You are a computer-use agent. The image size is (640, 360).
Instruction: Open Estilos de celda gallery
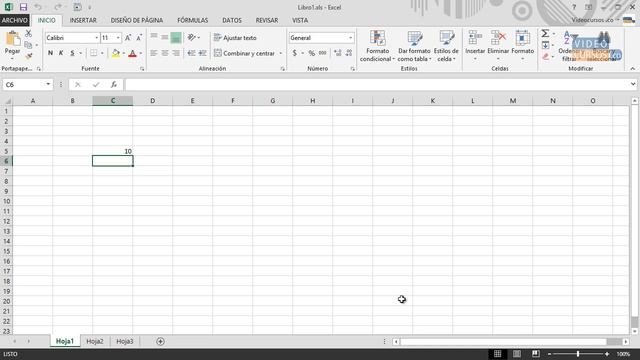tap(446, 46)
